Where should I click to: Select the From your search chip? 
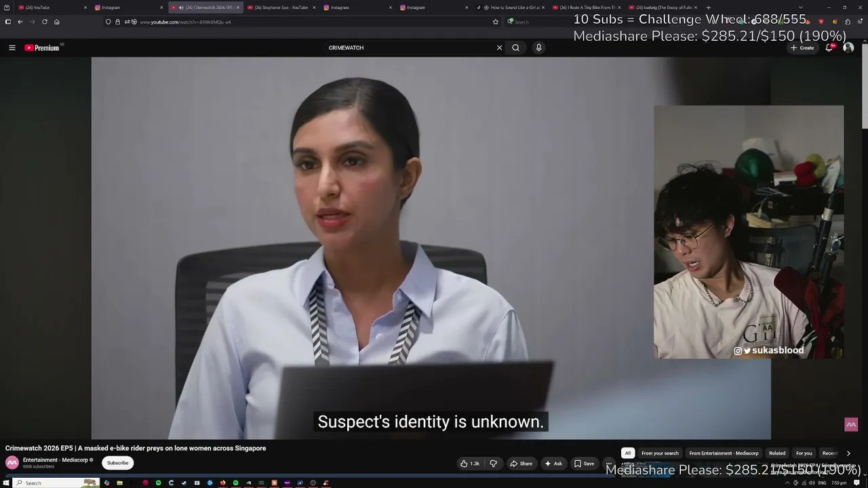pos(660,453)
